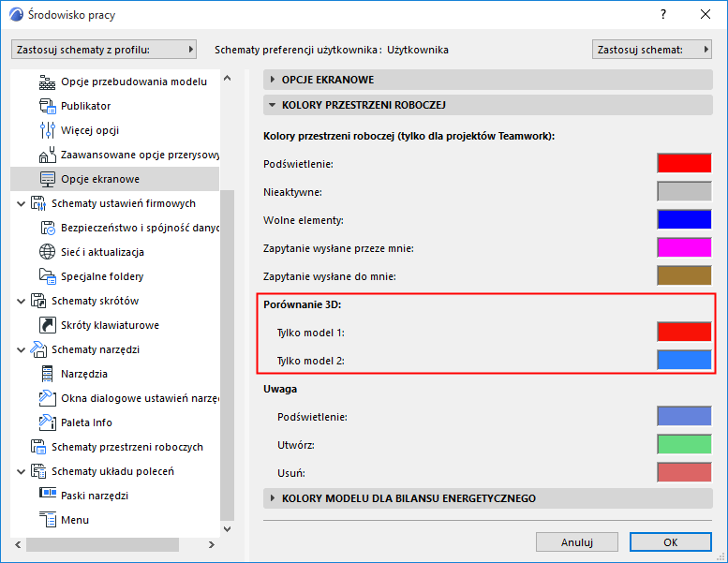
Task: Collapse the Schematy skrótów branch
Action: coord(21,302)
